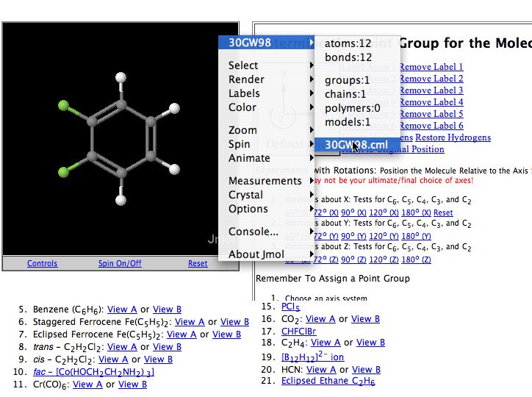Open the 30GW98 menu entry

coord(266,43)
